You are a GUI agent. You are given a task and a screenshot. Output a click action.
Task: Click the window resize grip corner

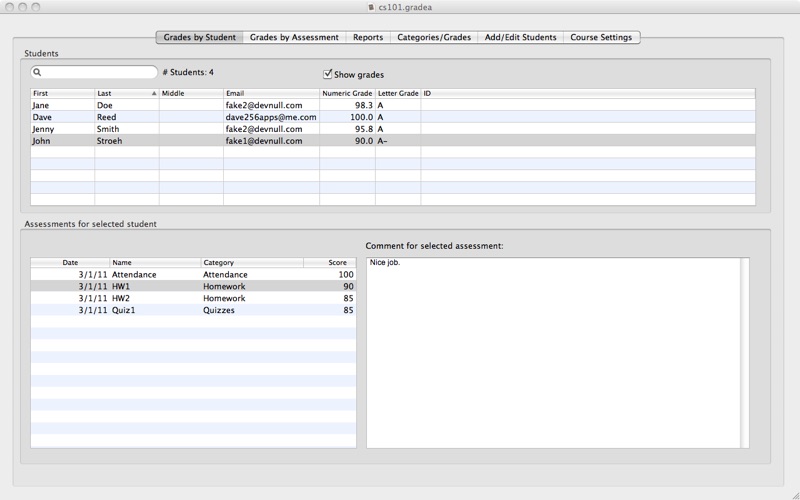795,495
